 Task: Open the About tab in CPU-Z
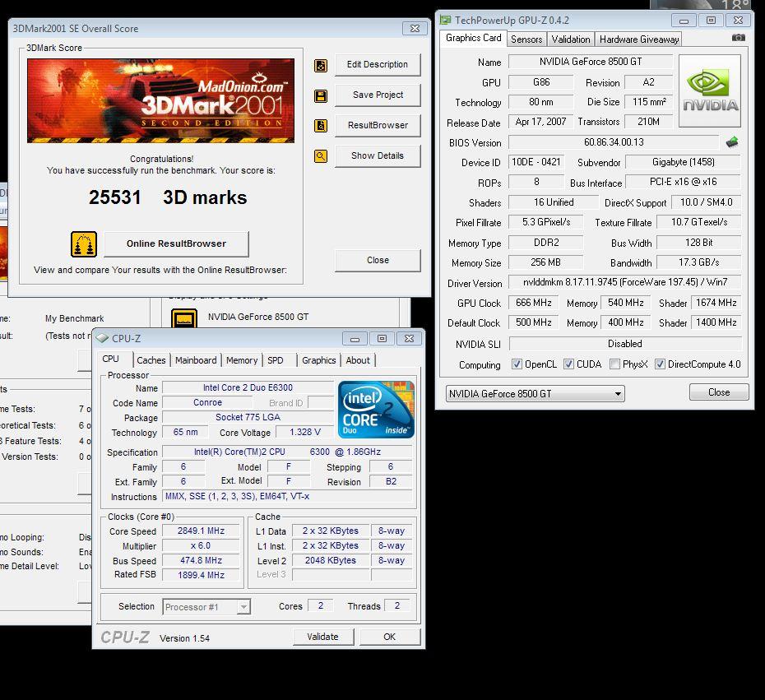(358, 360)
